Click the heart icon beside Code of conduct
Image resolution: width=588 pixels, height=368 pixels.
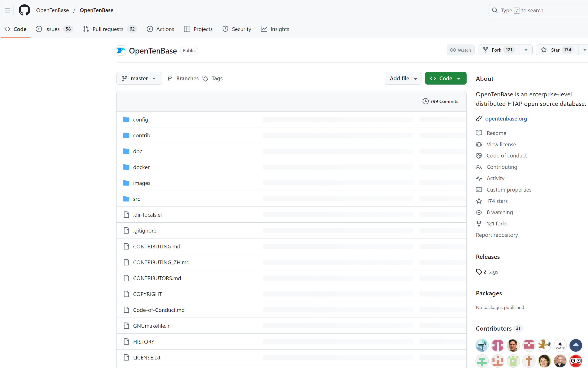479,156
